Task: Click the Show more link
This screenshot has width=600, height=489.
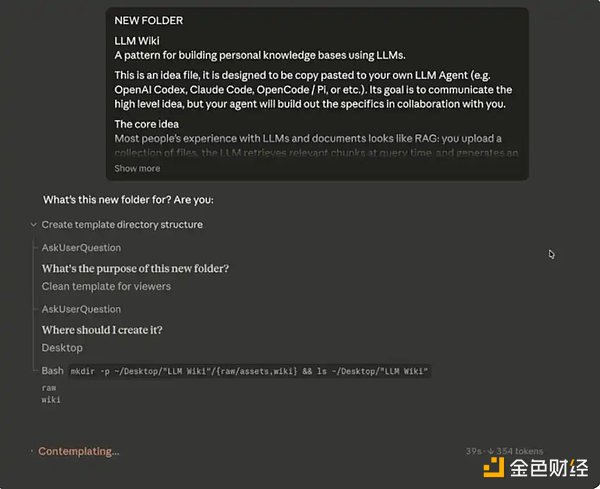Action: click(x=137, y=169)
